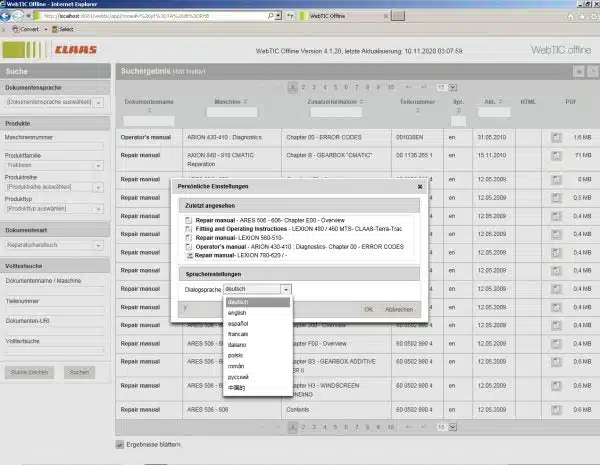Close the Persönliche Einstellungen dialog
This screenshot has width=600, height=465.
pyautogui.click(x=420, y=187)
